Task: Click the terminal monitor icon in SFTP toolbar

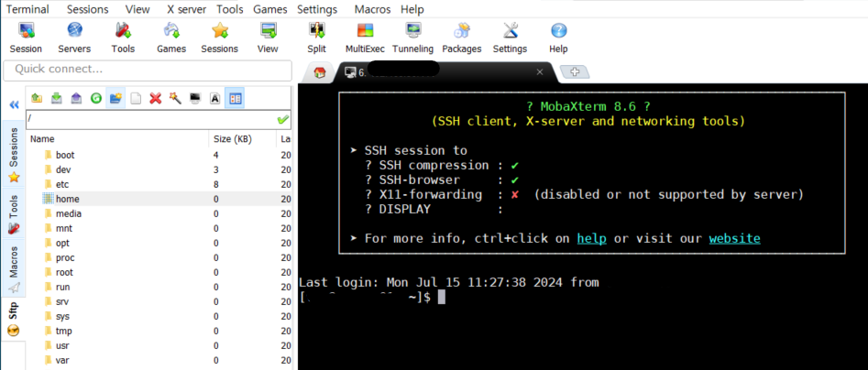Action: click(x=195, y=98)
